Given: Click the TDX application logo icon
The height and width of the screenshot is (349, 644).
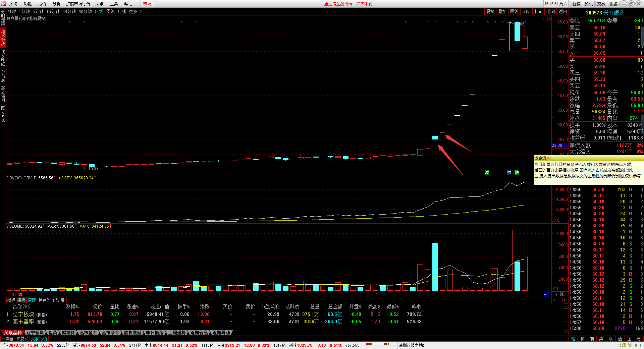Looking at the screenshot, I should [x=3, y=4].
